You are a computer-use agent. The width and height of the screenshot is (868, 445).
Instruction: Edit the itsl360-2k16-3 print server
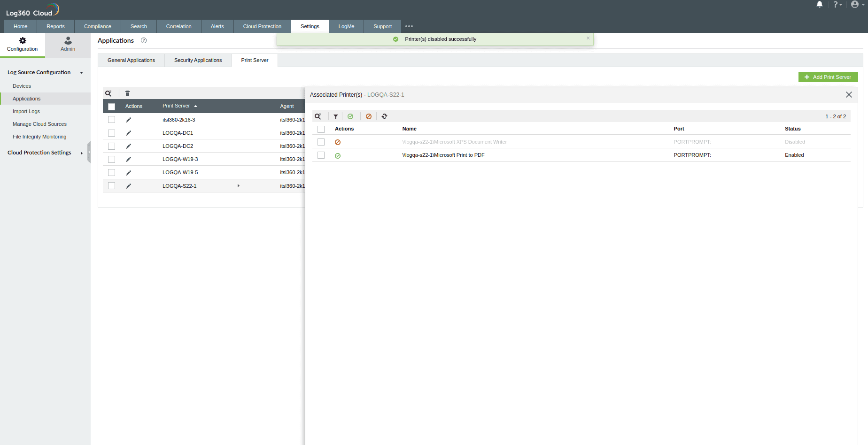pos(128,120)
